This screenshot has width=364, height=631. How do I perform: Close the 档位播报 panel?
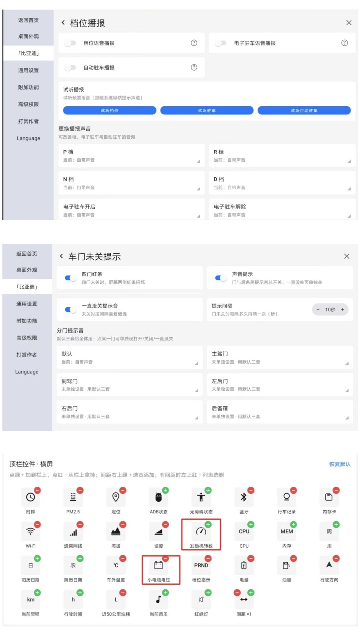click(x=349, y=23)
